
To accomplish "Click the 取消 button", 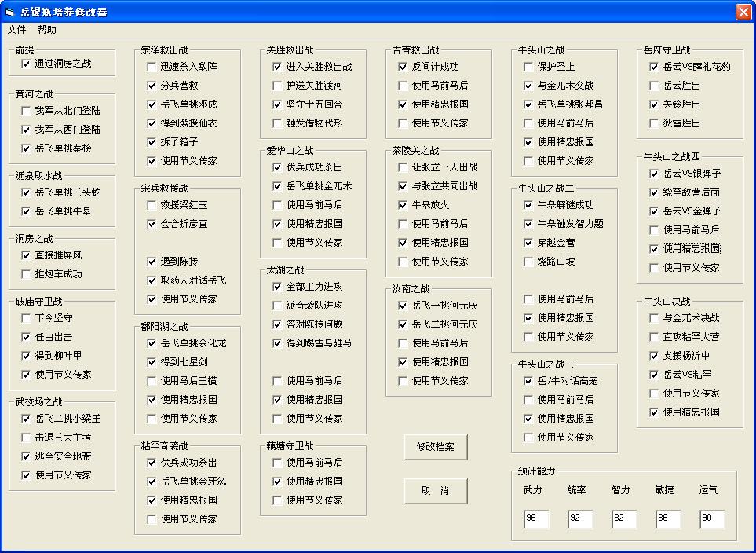I will (436, 491).
